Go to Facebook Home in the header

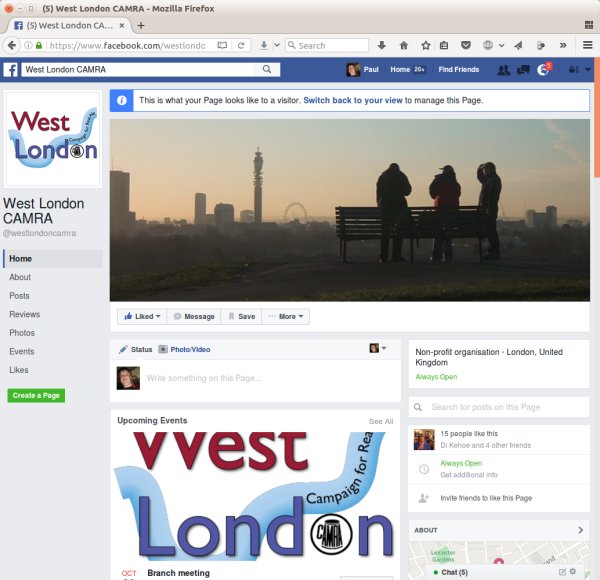pos(400,70)
